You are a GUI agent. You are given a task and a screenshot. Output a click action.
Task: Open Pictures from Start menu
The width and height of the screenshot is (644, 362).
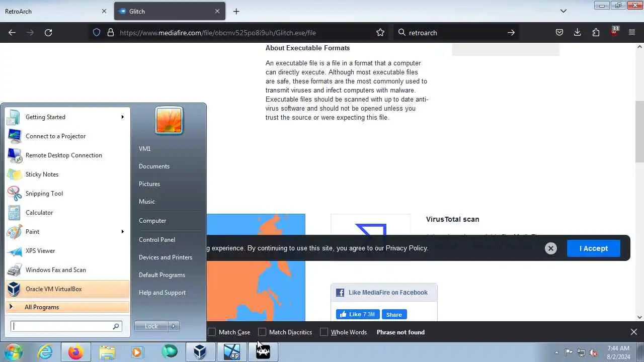pos(149,184)
